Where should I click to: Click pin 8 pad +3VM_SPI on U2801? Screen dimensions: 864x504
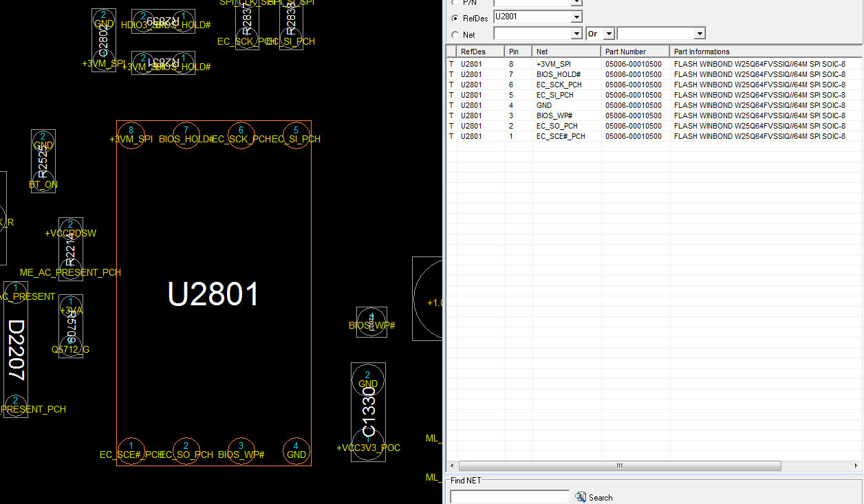[131, 134]
